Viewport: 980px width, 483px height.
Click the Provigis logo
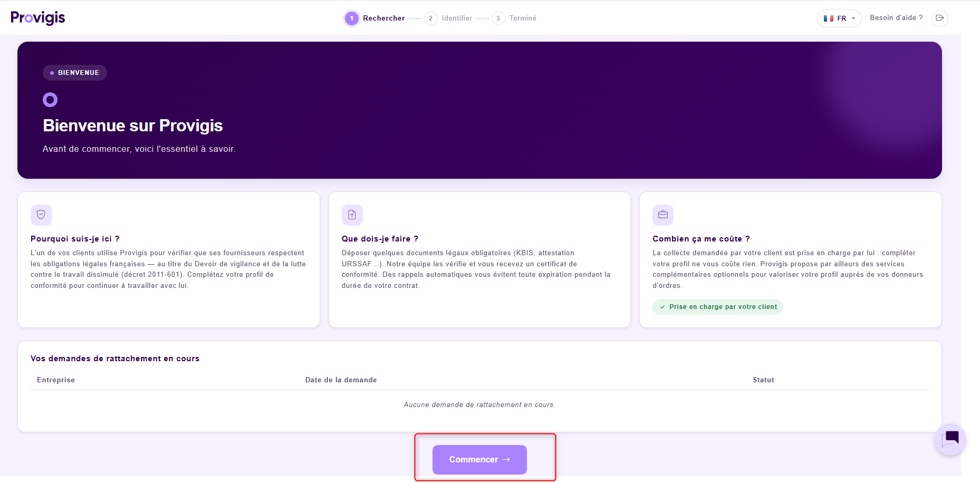38,18
